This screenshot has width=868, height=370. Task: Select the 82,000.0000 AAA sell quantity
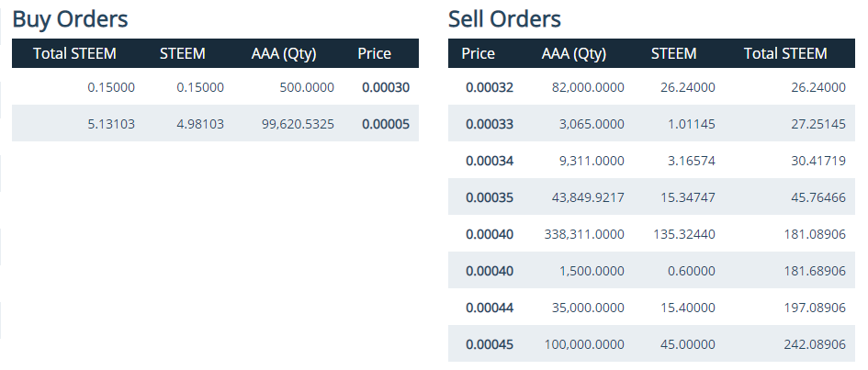(x=583, y=87)
